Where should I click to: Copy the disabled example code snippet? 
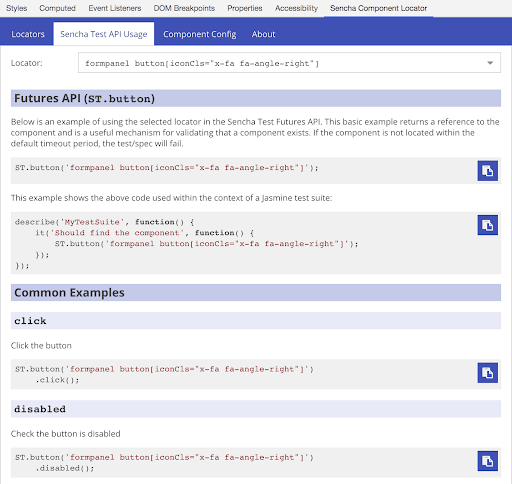487,461
